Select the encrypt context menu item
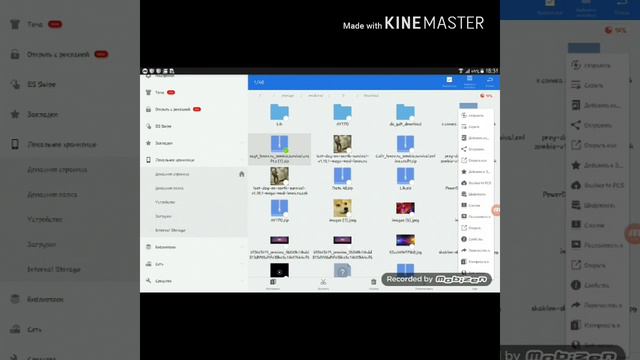Screen dimensions: 640x360 tap(476, 194)
